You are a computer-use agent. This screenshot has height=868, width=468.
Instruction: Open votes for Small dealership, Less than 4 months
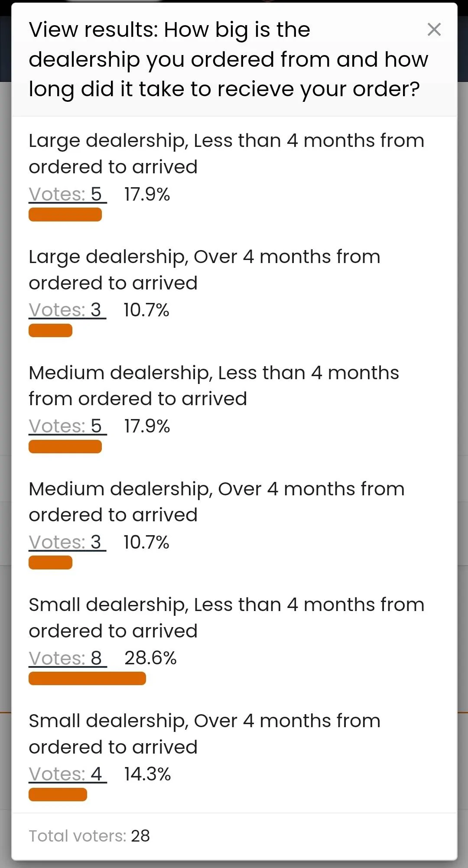click(x=67, y=658)
